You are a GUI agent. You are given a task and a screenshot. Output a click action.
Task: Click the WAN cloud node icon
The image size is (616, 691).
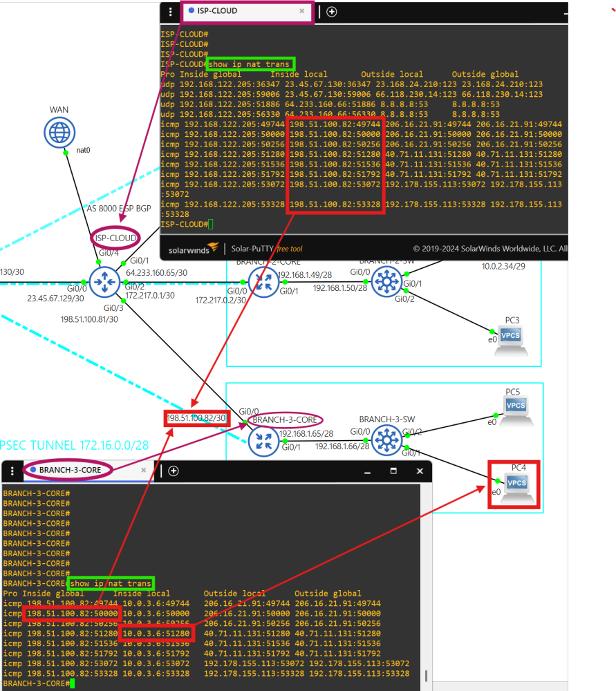coord(59,132)
